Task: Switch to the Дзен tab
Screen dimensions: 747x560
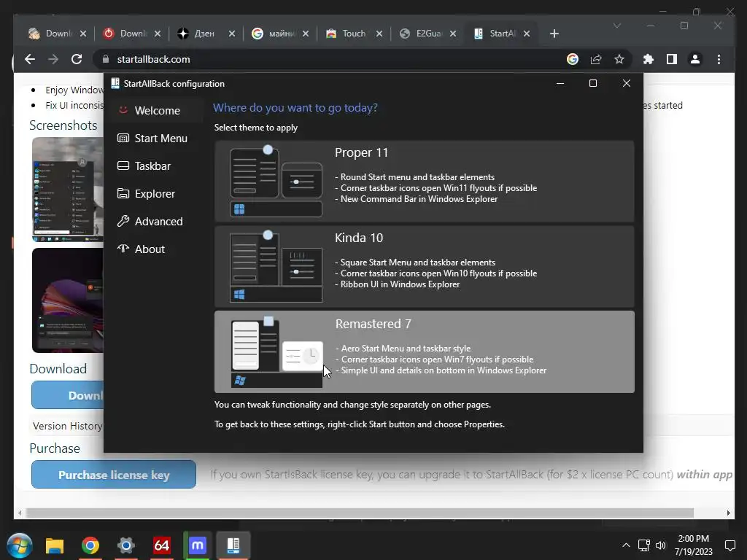Action: point(206,34)
